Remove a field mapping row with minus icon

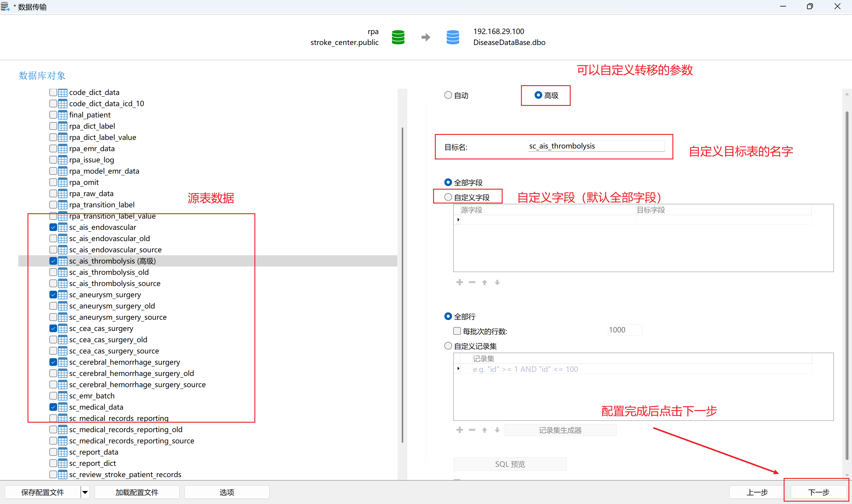472,282
